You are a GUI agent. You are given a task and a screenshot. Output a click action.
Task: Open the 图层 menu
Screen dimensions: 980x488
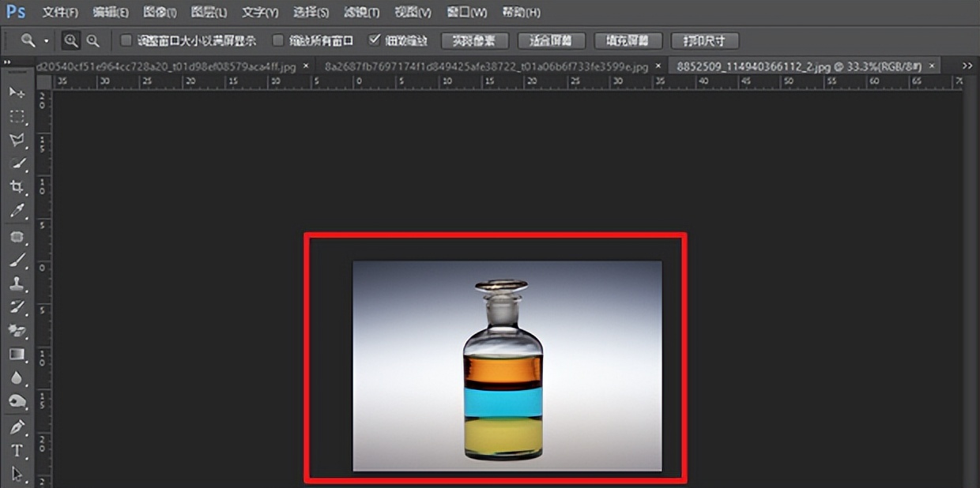208,13
